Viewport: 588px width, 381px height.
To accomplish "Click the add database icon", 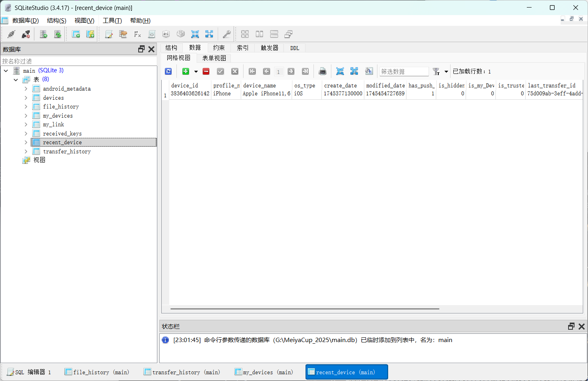I will click(x=44, y=34).
